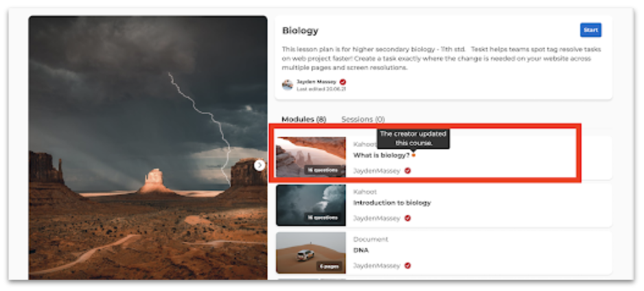
Task: Open Introduction to biology module thumbnail
Action: (311, 205)
